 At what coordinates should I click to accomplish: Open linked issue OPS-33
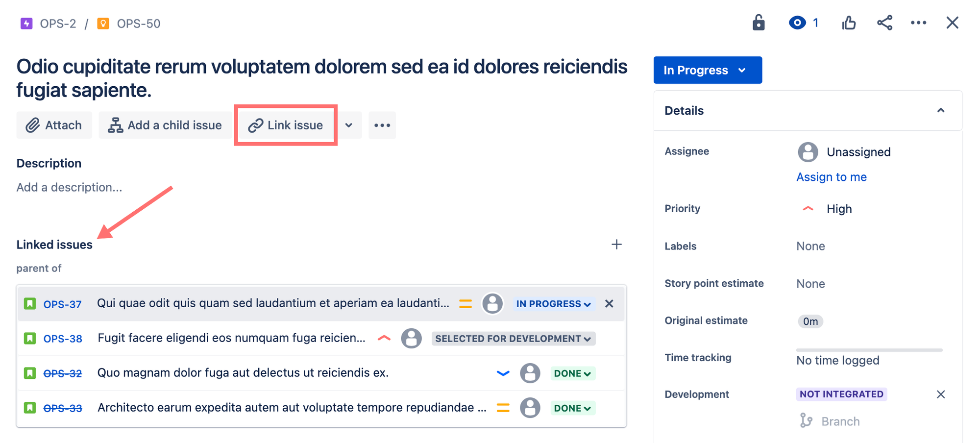click(63, 408)
